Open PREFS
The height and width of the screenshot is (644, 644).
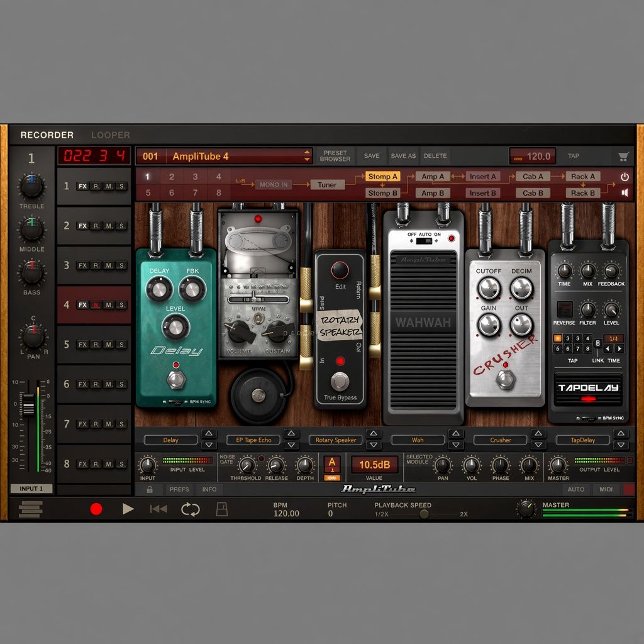[179, 489]
